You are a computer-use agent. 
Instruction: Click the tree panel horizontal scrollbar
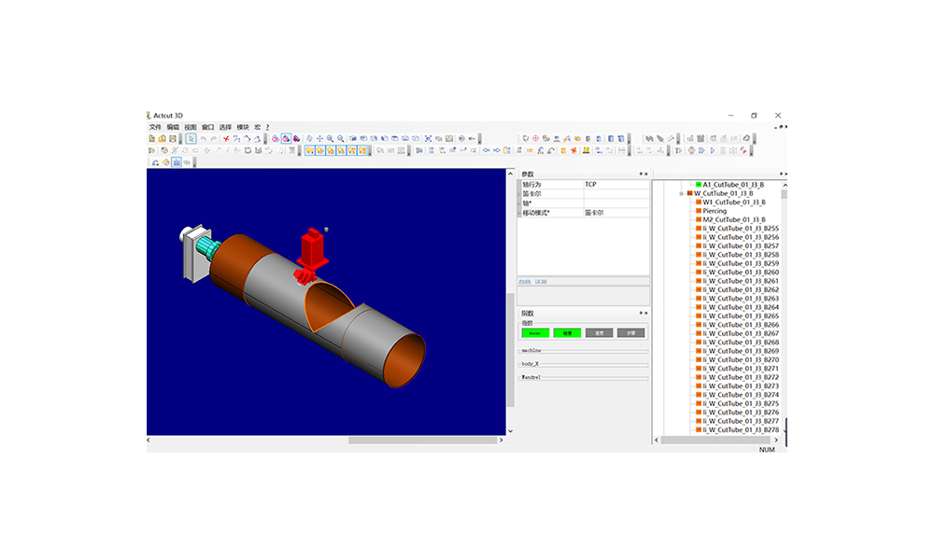pyautogui.click(x=715, y=441)
